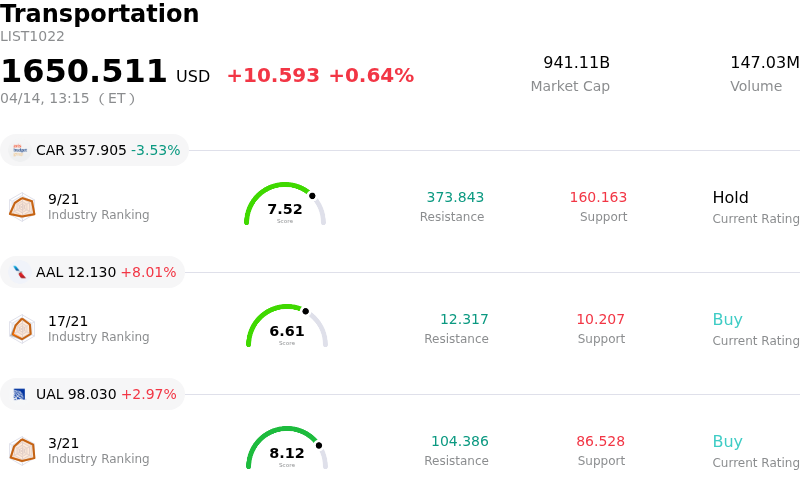Click the 147.03M Volume figure
The width and height of the screenshot is (800, 488).
[x=764, y=63]
